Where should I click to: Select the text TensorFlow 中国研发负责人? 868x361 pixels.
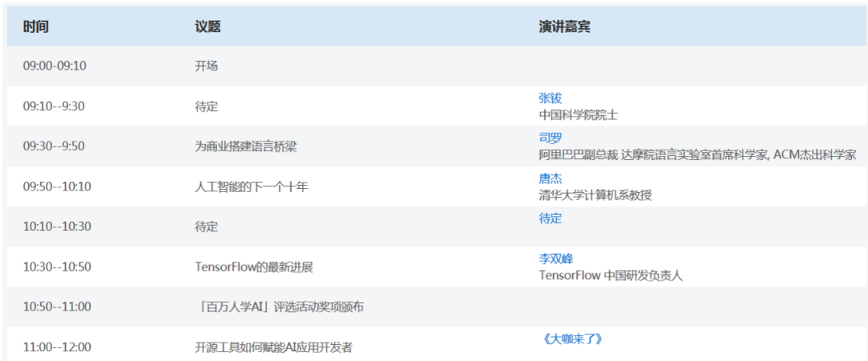coord(611,275)
